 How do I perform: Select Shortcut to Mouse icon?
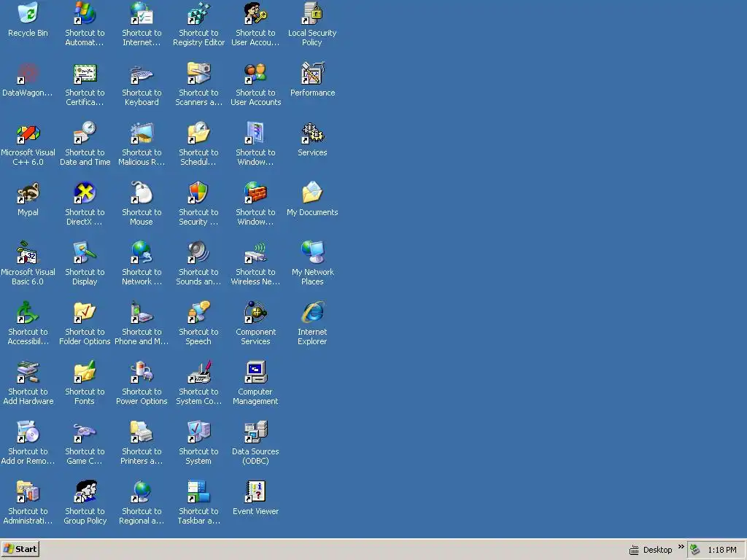[x=142, y=192]
